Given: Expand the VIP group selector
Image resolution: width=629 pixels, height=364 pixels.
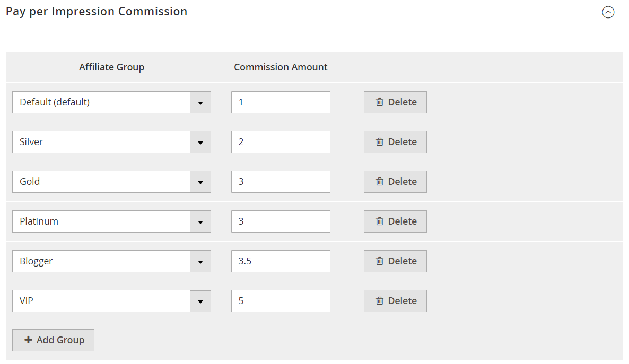Looking at the screenshot, I should point(200,300).
